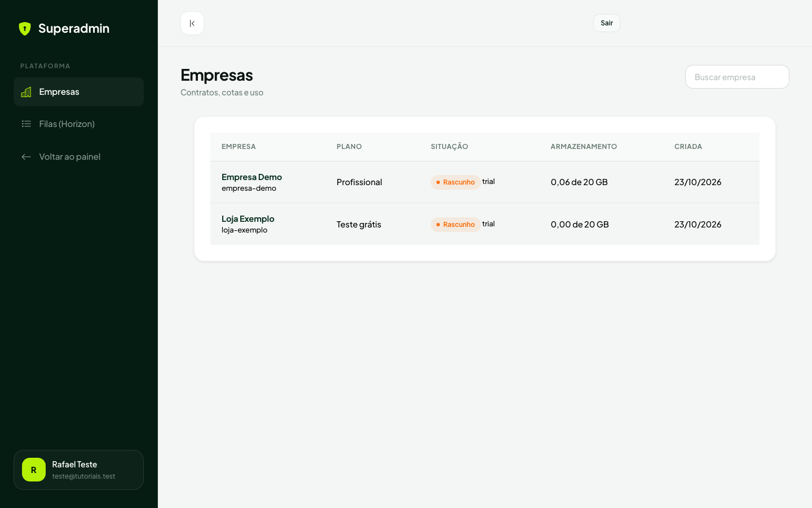Click the Armazenamento column header
This screenshot has height=508, width=812.
[x=584, y=147]
